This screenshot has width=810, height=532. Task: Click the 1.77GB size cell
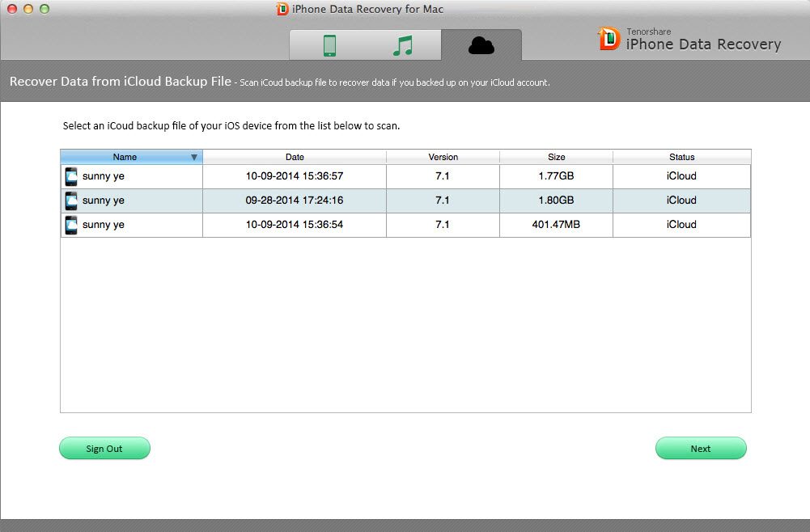coord(557,176)
